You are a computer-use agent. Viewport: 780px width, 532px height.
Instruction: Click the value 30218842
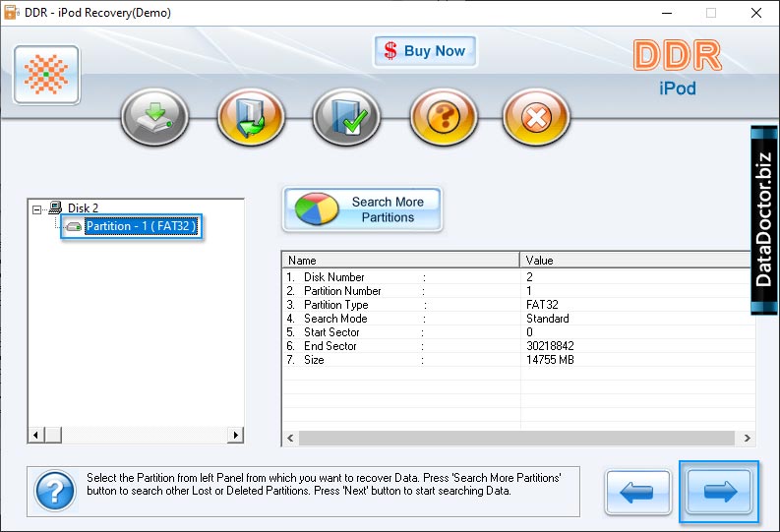pyautogui.click(x=550, y=346)
